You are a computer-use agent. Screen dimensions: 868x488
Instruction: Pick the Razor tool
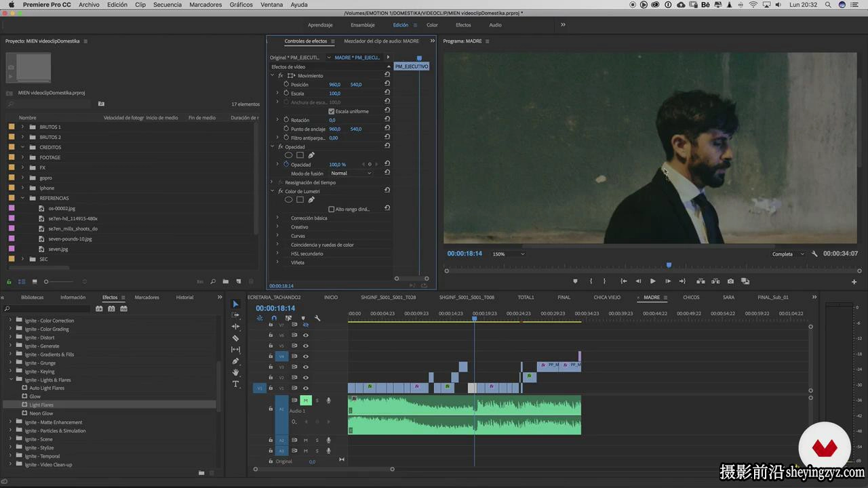click(235, 338)
